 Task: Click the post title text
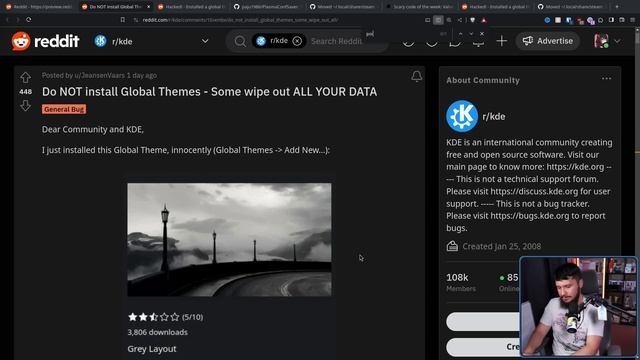click(x=209, y=92)
